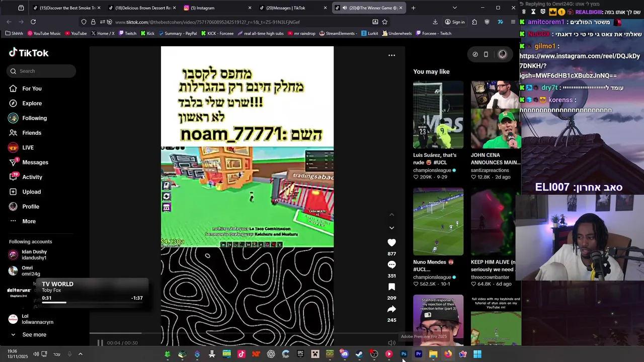Open Idan Dushy's following account
Screen dimensions: 644x362
click(x=34, y=255)
